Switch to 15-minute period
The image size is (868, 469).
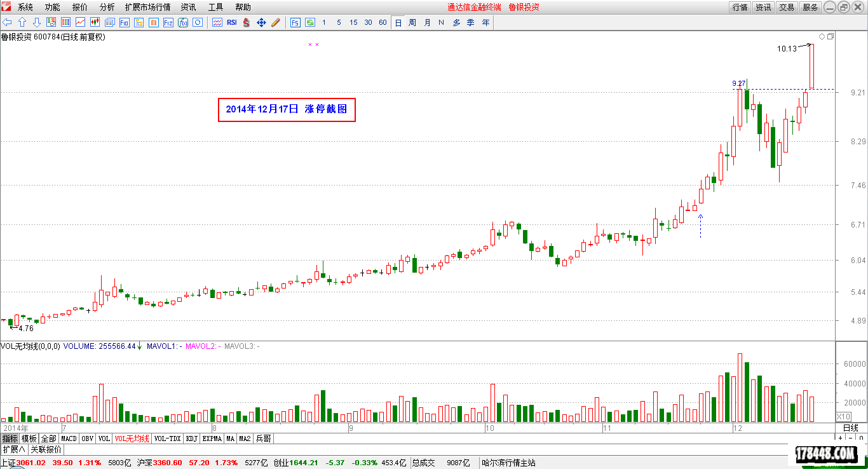[353, 22]
